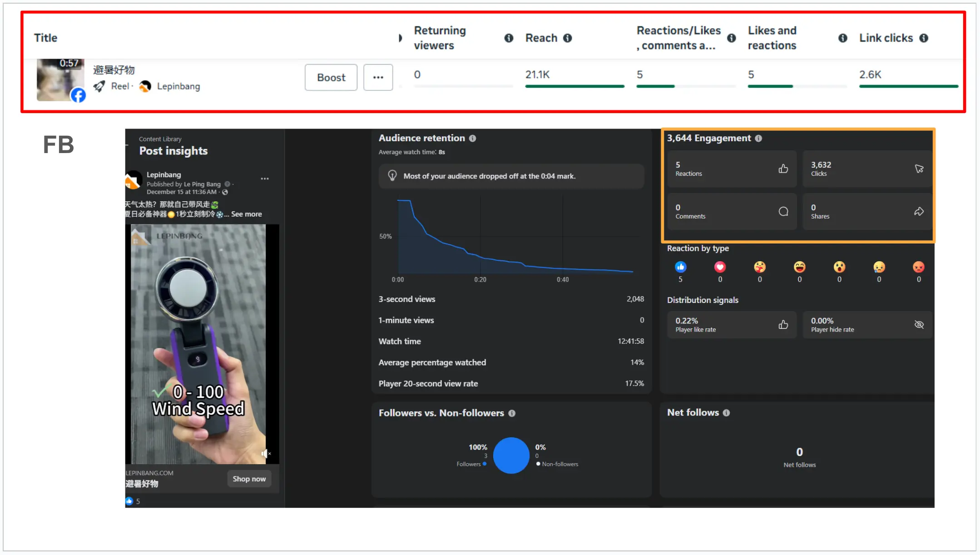
Task: Click the love reaction emoji under Reaction by type
Action: point(720,267)
